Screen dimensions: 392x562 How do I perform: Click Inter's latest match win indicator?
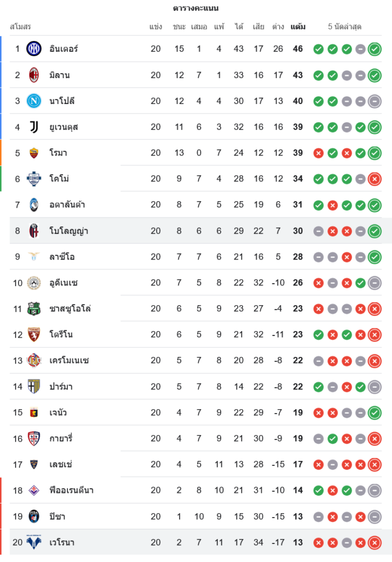click(x=375, y=49)
